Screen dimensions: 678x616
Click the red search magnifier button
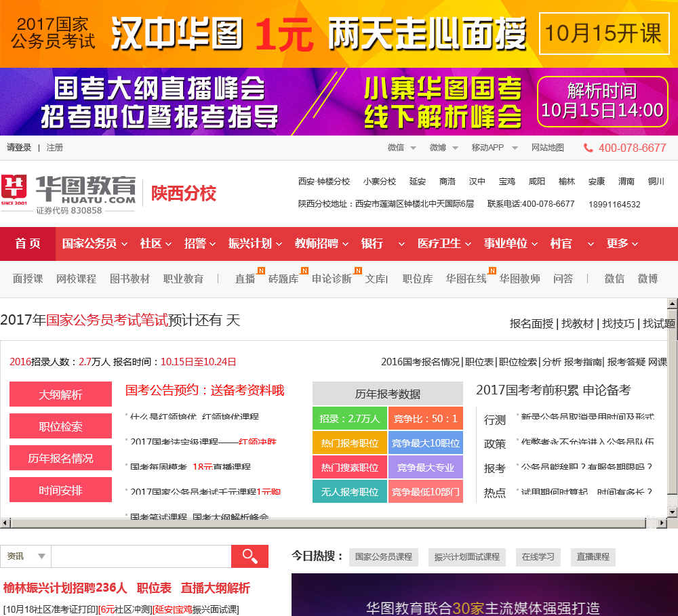pyautogui.click(x=250, y=556)
